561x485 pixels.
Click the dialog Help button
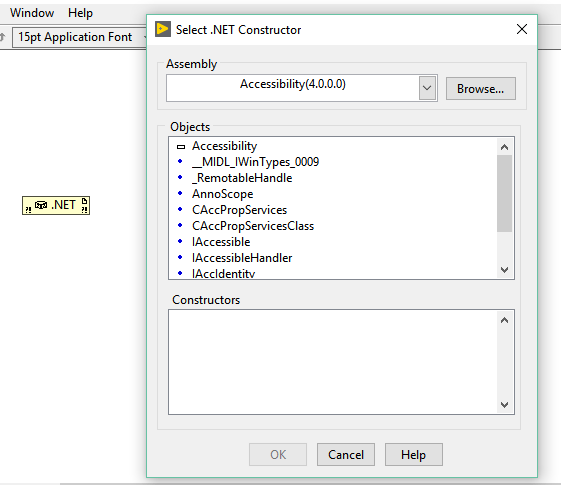pos(414,455)
